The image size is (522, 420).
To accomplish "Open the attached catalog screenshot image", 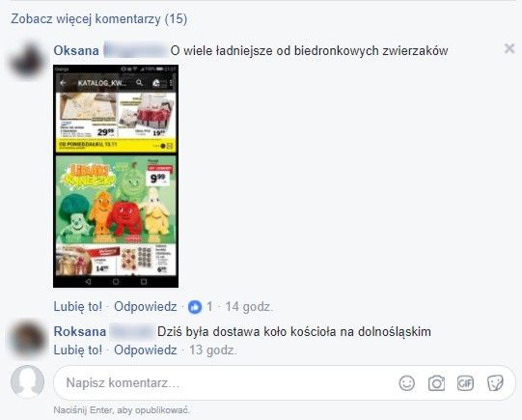I will (116, 176).
